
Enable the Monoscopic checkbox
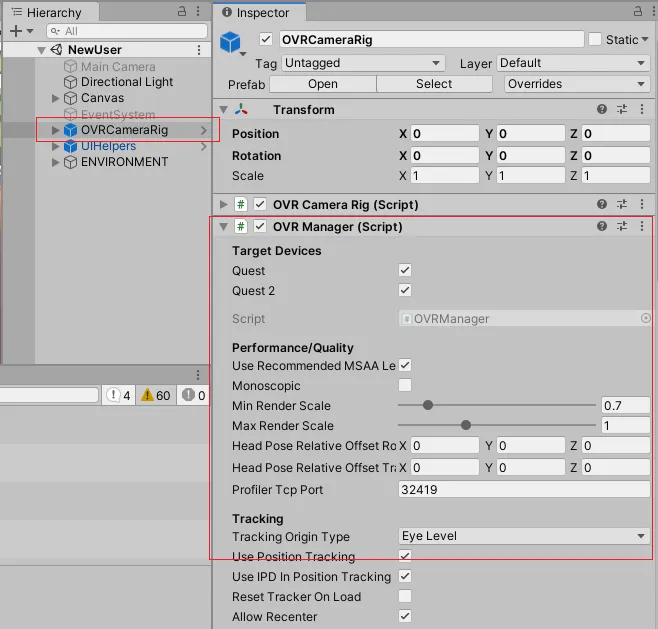405,385
